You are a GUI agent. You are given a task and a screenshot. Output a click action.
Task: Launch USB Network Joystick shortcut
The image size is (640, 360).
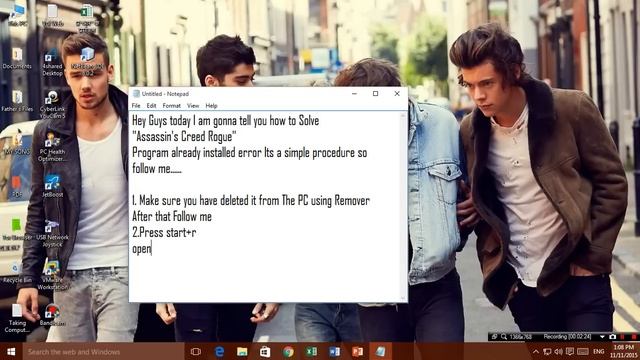point(52,233)
